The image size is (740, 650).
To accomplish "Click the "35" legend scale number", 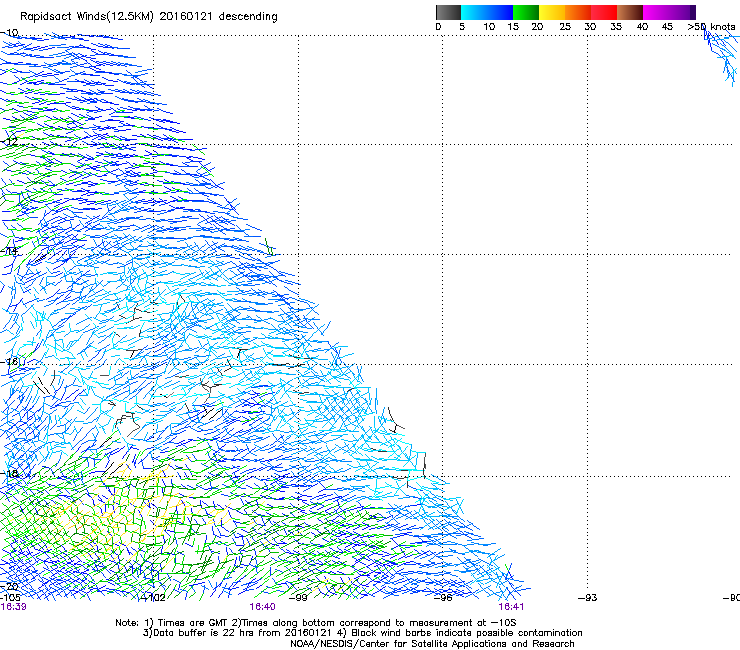I will (x=616, y=26).
